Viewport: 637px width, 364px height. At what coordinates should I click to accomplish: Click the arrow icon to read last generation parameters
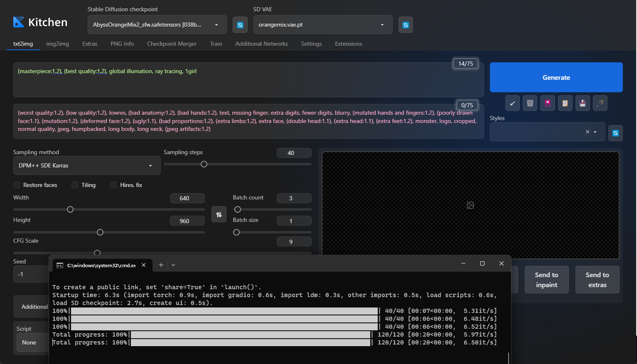coord(512,103)
